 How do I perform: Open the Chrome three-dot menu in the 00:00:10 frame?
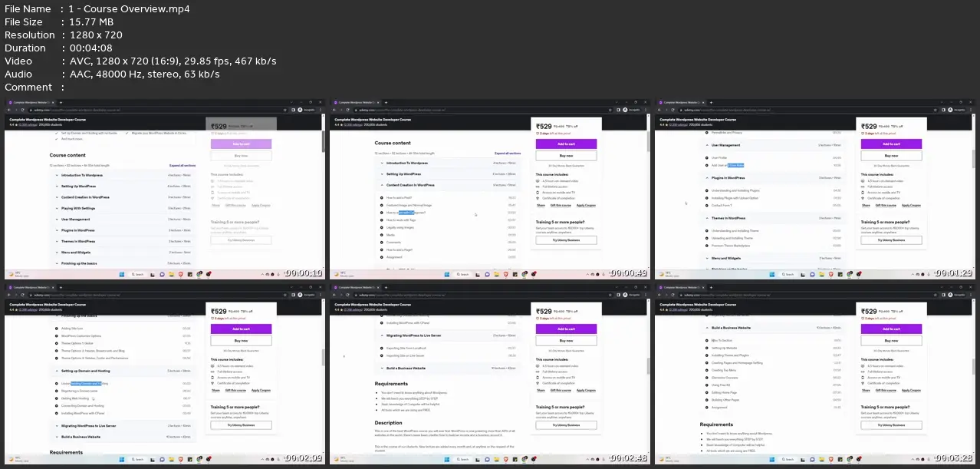pos(322,110)
